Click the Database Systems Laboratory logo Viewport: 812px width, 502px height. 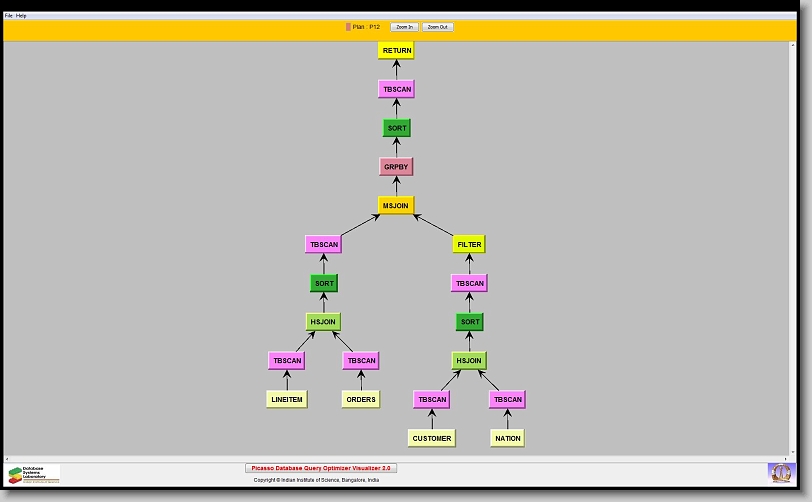(33, 473)
